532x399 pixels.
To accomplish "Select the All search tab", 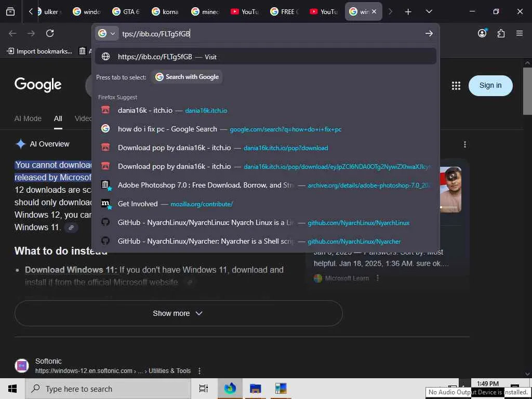I will pyautogui.click(x=58, y=118).
